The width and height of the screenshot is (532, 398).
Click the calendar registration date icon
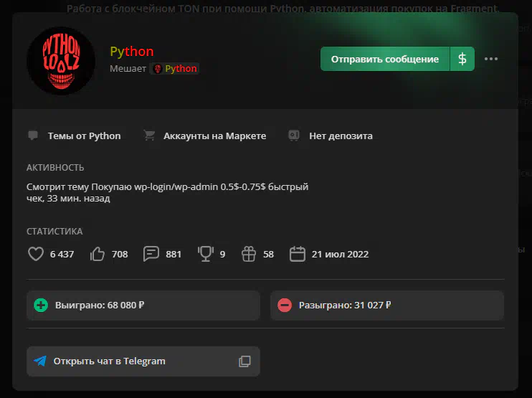(x=298, y=254)
